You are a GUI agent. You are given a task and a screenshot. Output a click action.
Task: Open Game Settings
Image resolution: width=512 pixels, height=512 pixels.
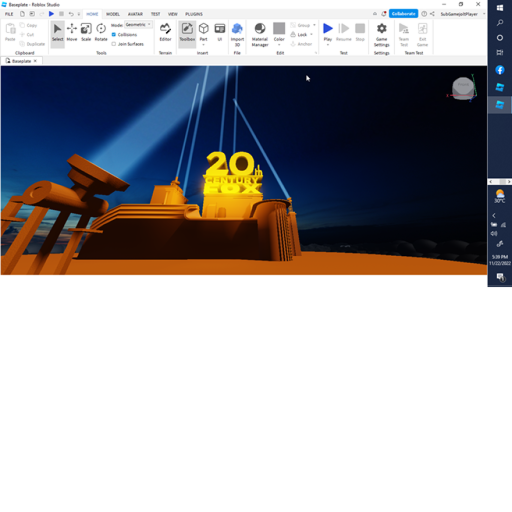(x=381, y=35)
